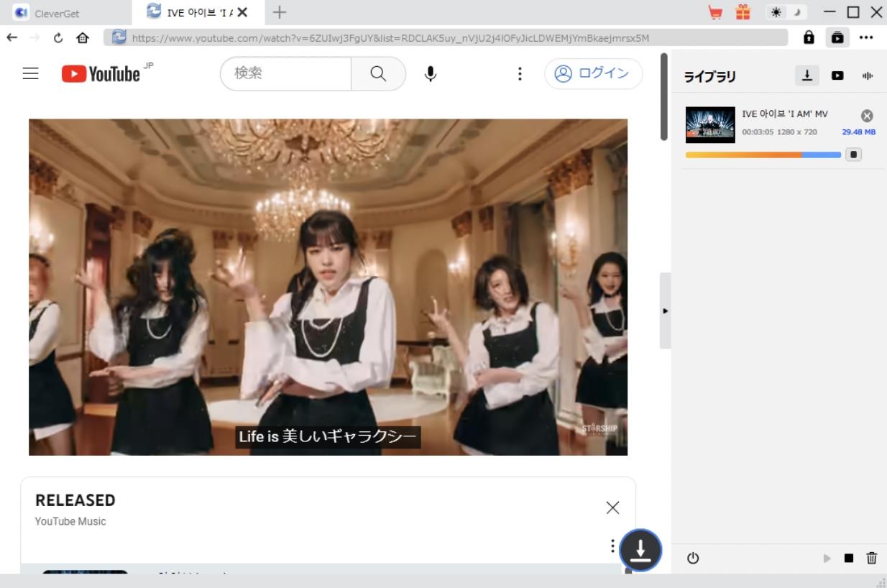The image size is (887, 588).
Task: Open the three-dot more menu in CleverGet toolbar
Action: point(866,37)
